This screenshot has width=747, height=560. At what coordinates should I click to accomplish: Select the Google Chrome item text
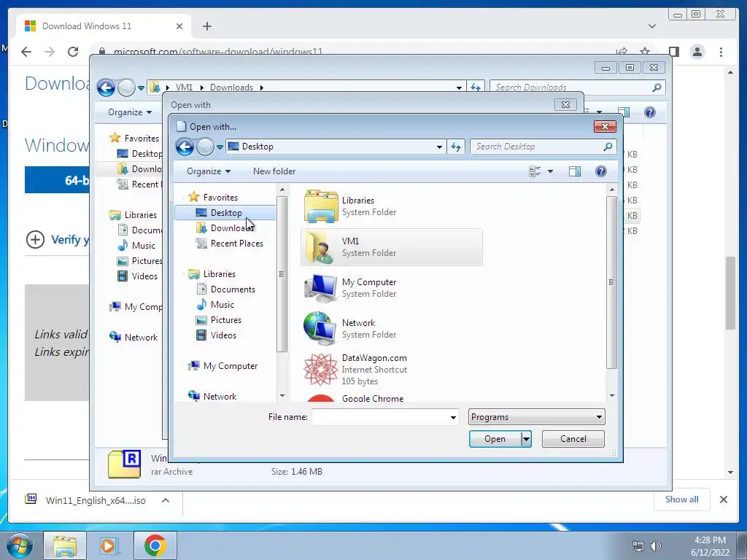(x=373, y=399)
